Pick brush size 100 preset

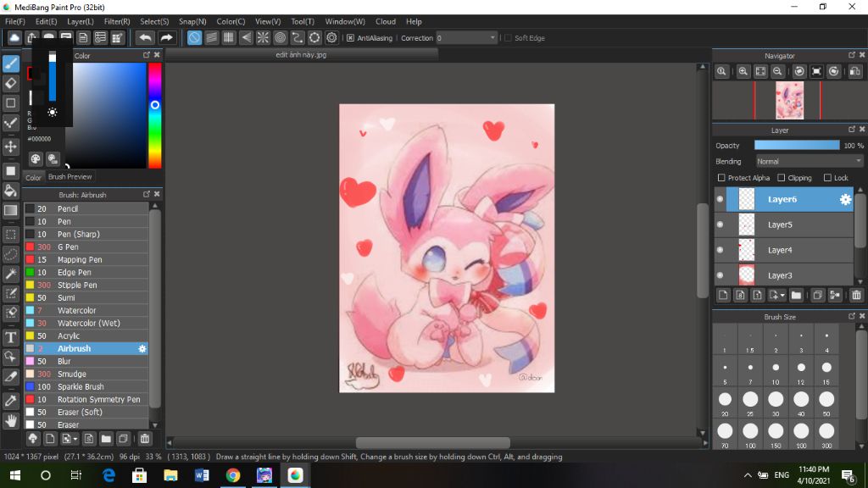[750, 435]
